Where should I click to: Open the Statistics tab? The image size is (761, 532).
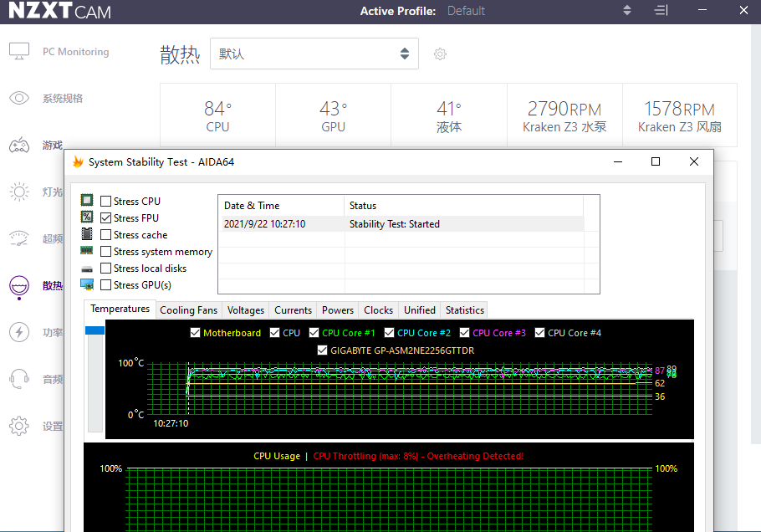tap(464, 310)
